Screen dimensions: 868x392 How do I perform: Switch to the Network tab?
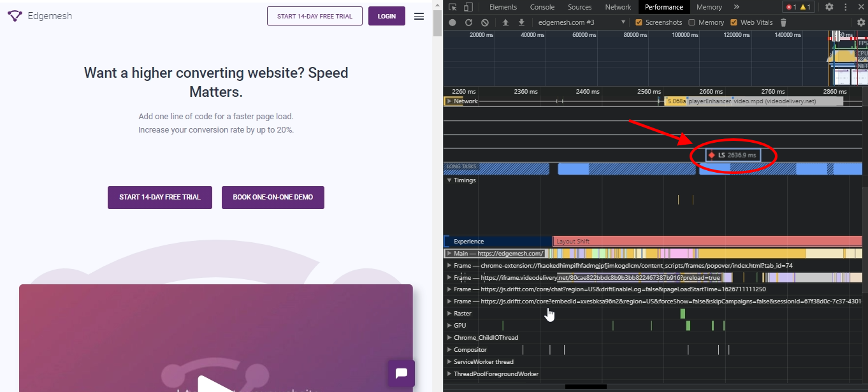(x=618, y=7)
